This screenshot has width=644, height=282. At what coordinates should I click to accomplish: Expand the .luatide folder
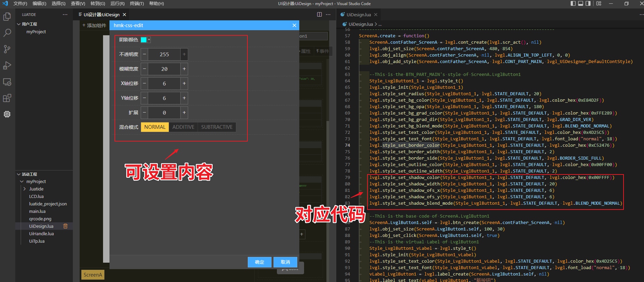pyautogui.click(x=25, y=189)
